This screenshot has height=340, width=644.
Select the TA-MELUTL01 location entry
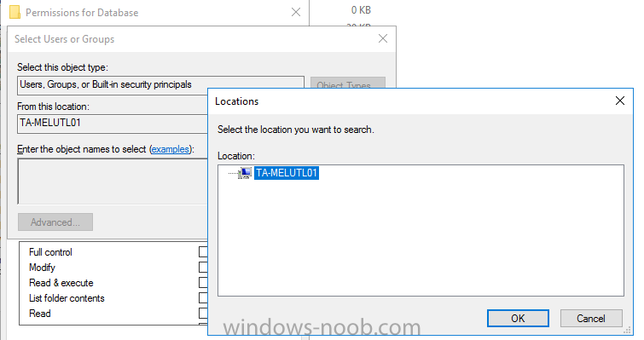tap(287, 173)
